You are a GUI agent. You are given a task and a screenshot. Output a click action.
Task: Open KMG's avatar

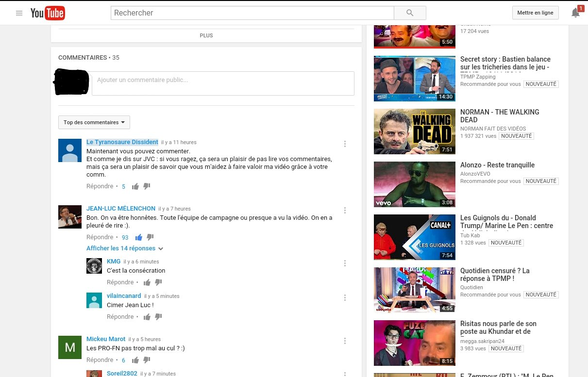94,266
